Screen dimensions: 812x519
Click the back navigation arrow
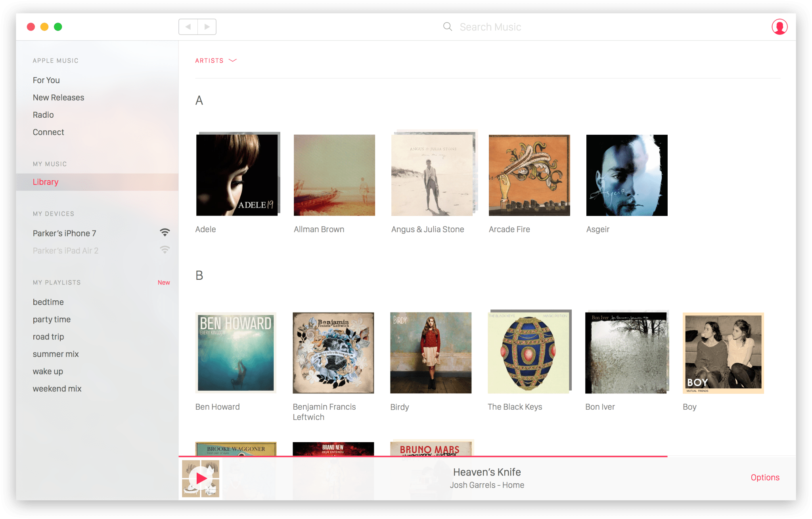click(x=188, y=27)
